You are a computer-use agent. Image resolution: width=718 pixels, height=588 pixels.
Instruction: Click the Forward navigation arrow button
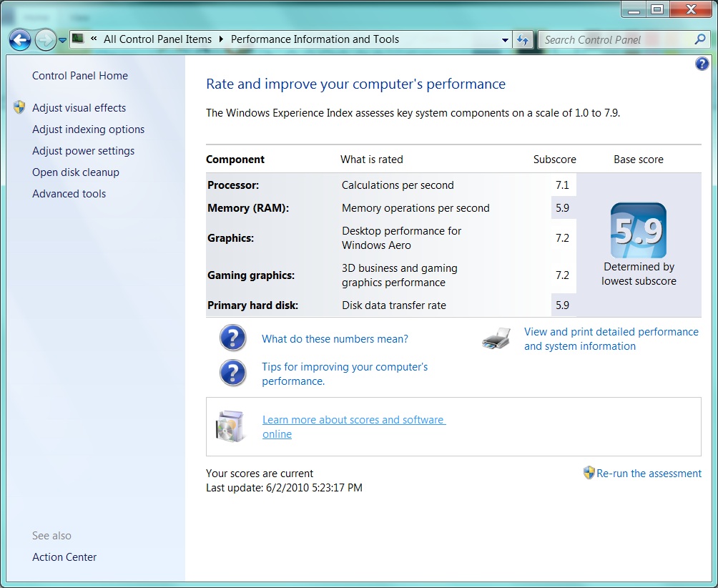click(45, 40)
